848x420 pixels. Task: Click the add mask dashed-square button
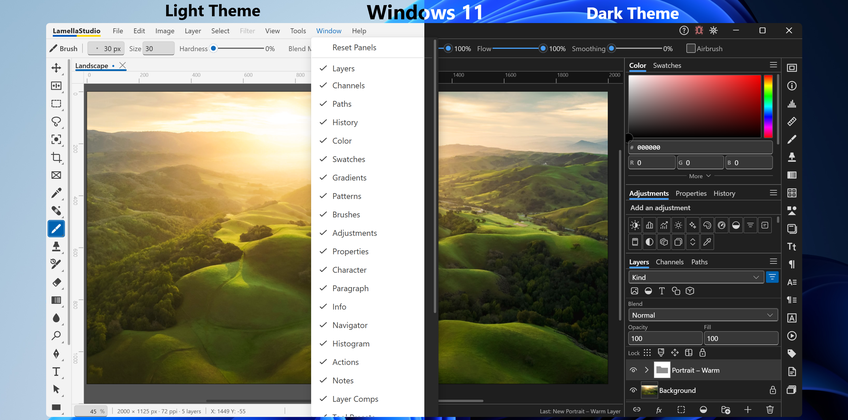point(681,410)
